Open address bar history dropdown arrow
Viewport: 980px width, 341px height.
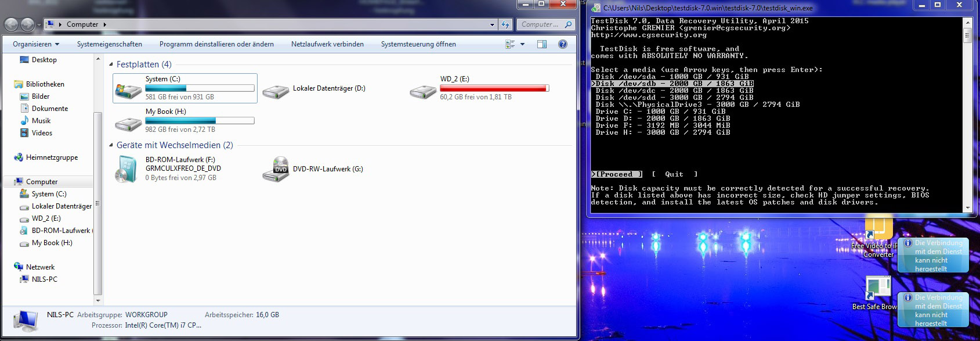click(492, 24)
